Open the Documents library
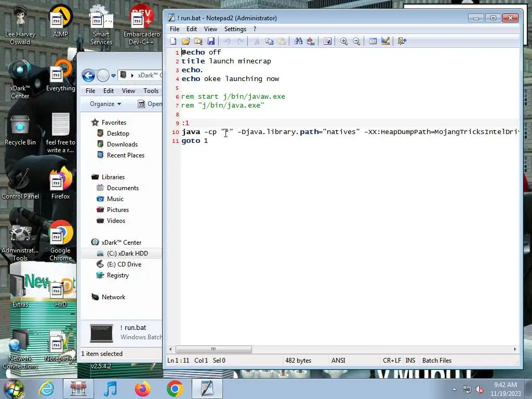The image size is (532, 399). [x=123, y=188]
